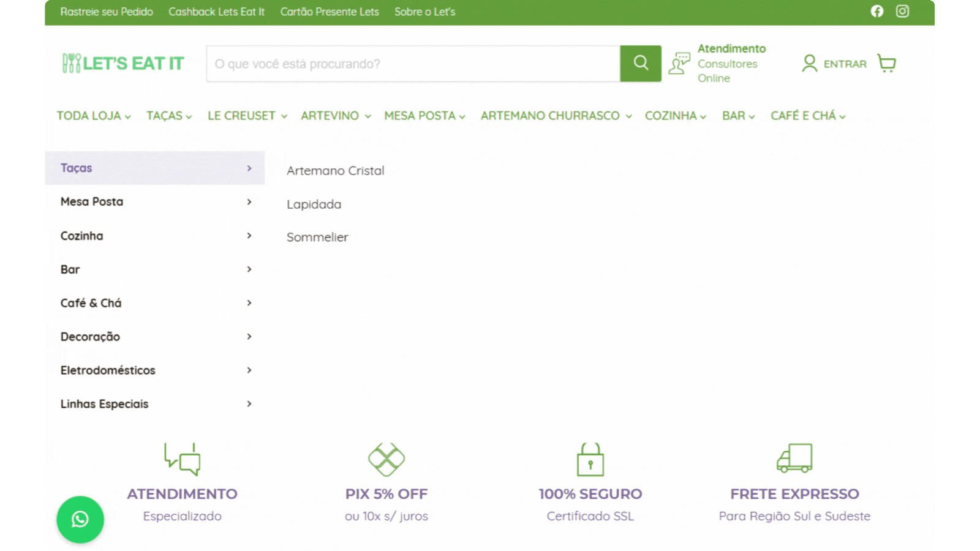Click the delivery truck Frete Expresso icon
980x551 pixels.
tap(794, 458)
